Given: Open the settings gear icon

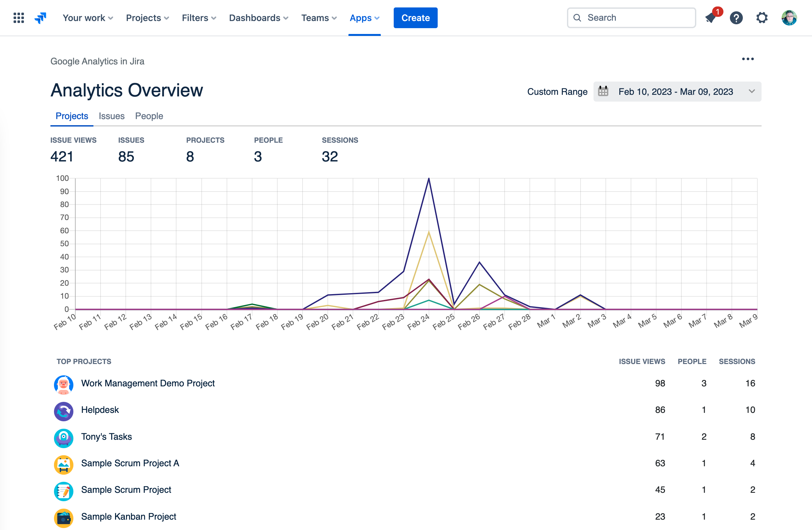Looking at the screenshot, I should coord(762,18).
